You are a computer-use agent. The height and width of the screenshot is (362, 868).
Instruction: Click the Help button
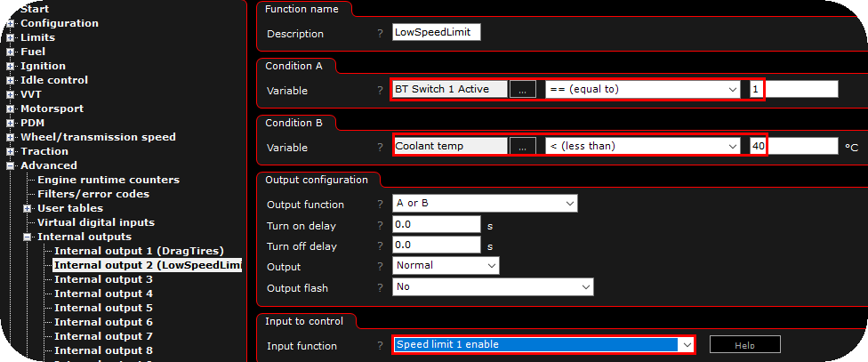coord(744,344)
